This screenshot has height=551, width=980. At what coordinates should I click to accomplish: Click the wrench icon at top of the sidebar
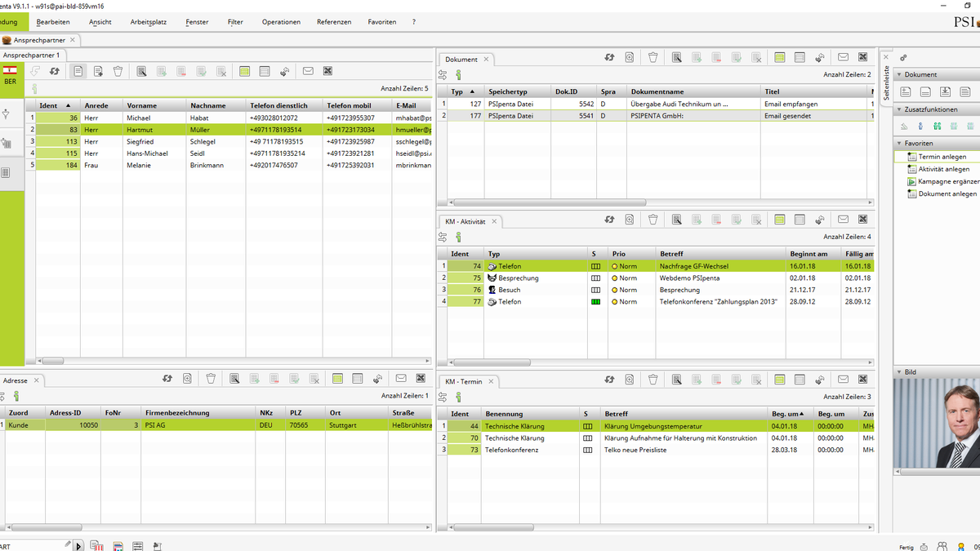[902, 58]
